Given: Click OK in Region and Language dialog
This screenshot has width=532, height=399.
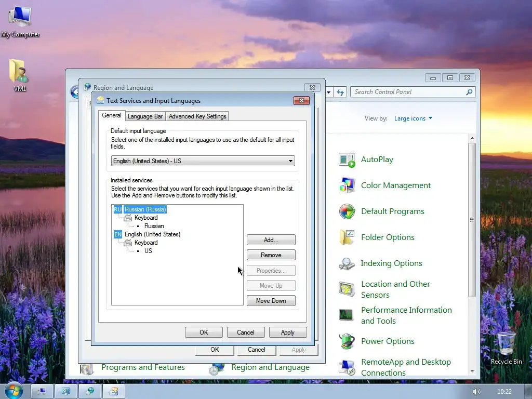Looking at the screenshot, I should 215,350.
